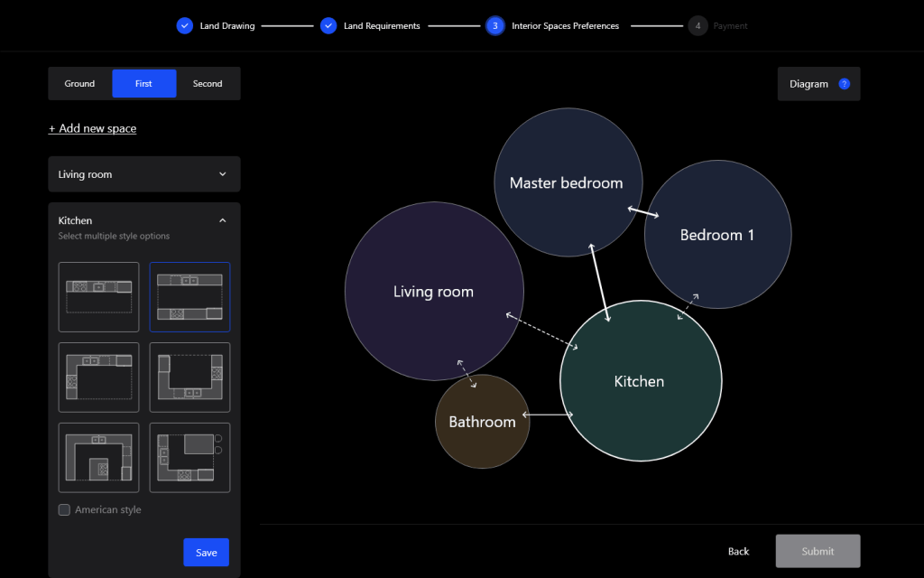
Task: Go Back to the previous step
Action: [738, 551]
